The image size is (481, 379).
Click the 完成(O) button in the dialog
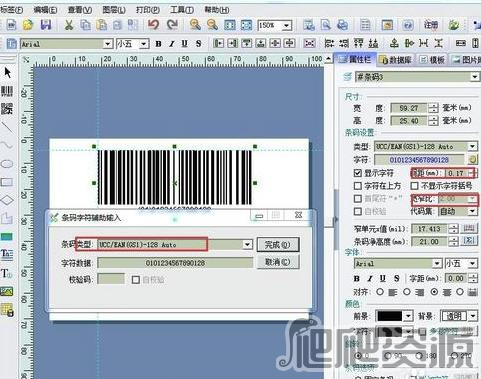pyautogui.click(x=278, y=245)
